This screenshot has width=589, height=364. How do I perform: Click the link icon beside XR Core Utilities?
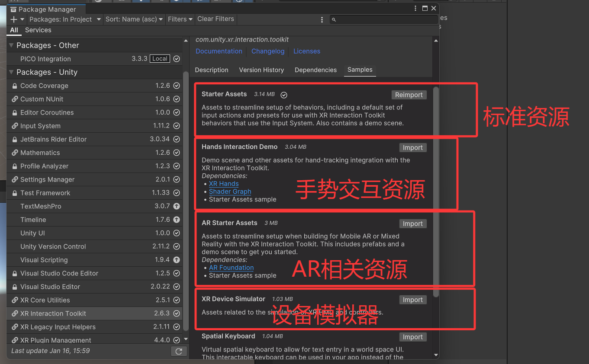[15, 300]
